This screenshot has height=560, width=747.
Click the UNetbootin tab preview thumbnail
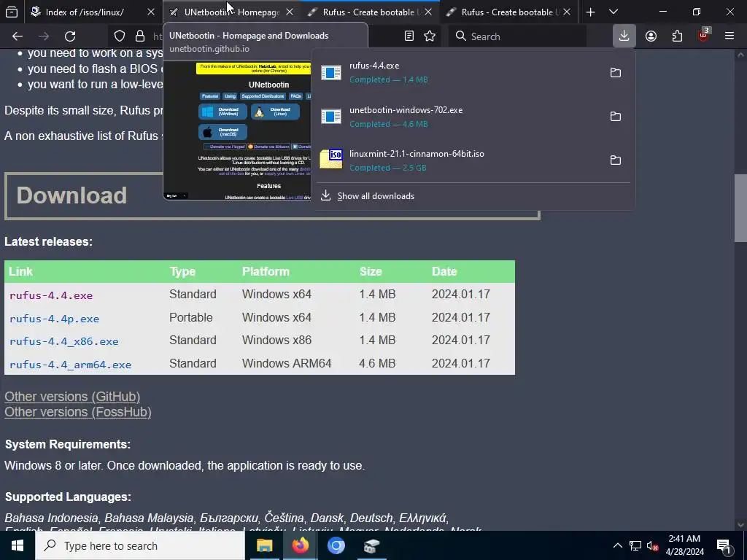click(237, 131)
